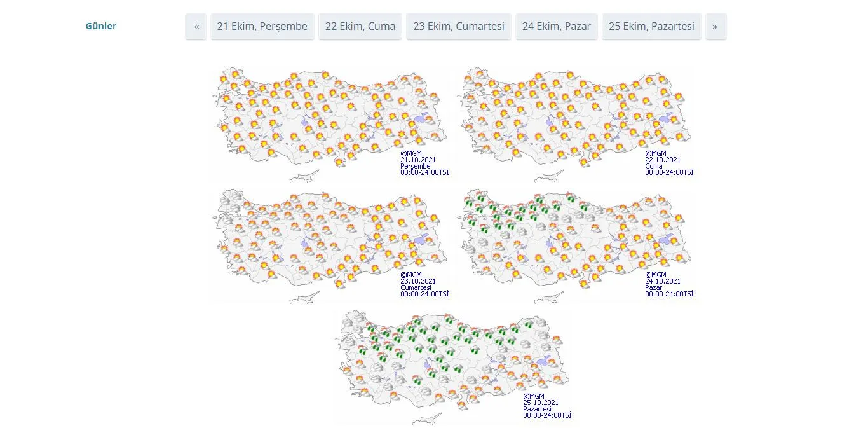Switch to 24 Ekim, Pazar tab

click(556, 27)
